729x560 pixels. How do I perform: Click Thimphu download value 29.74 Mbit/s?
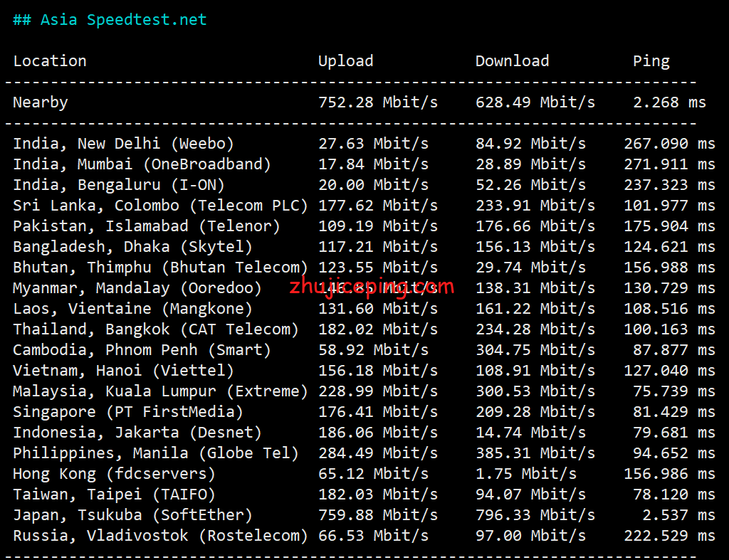[530, 268]
